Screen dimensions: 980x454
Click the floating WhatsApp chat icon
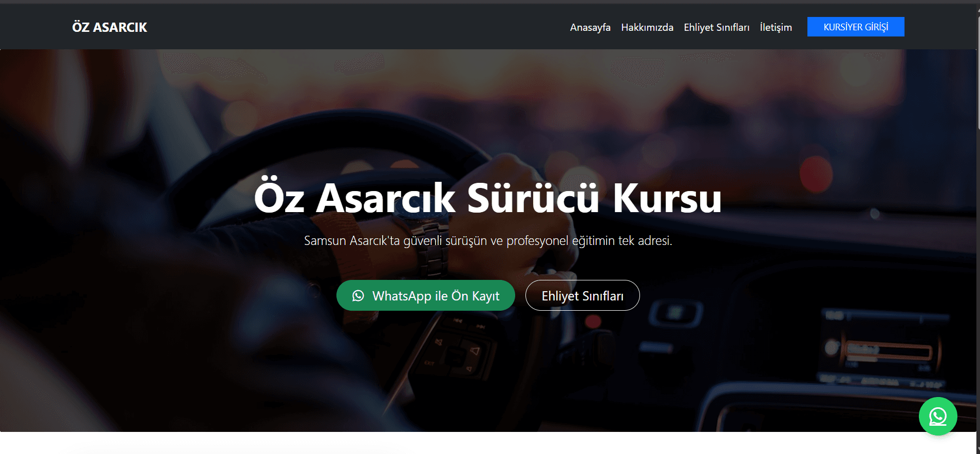(x=937, y=416)
